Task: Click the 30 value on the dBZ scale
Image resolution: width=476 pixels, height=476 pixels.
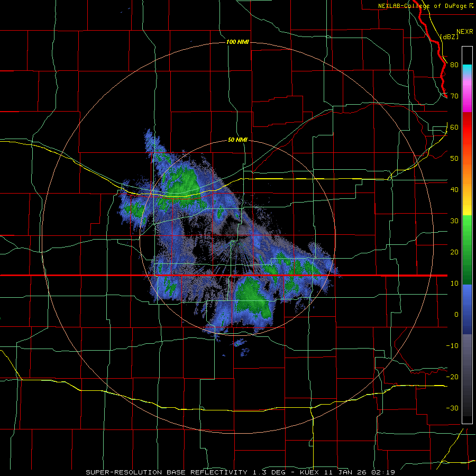Action: [454, 221]
